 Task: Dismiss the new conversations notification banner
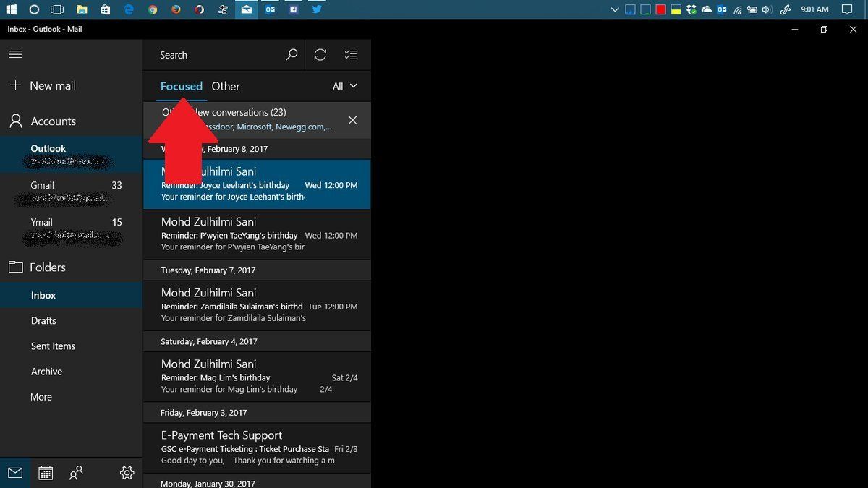pyautogui.click(x=352, y=120)
